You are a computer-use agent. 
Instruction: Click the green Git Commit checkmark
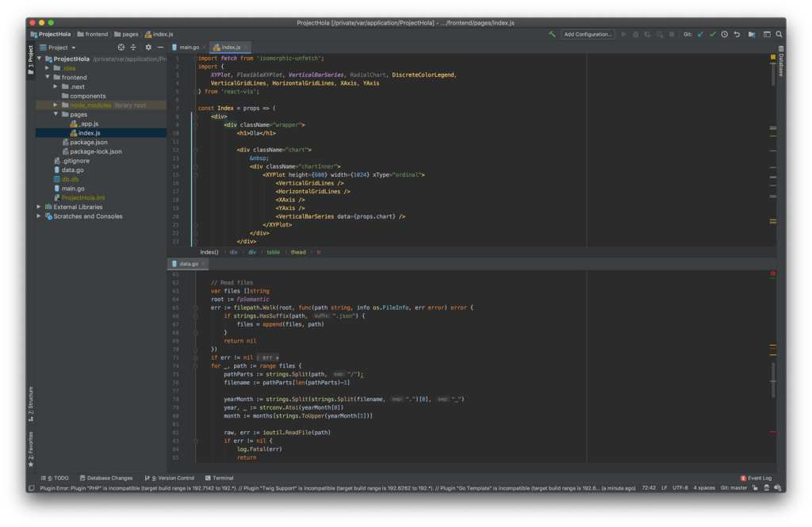(x=713, y=34)
